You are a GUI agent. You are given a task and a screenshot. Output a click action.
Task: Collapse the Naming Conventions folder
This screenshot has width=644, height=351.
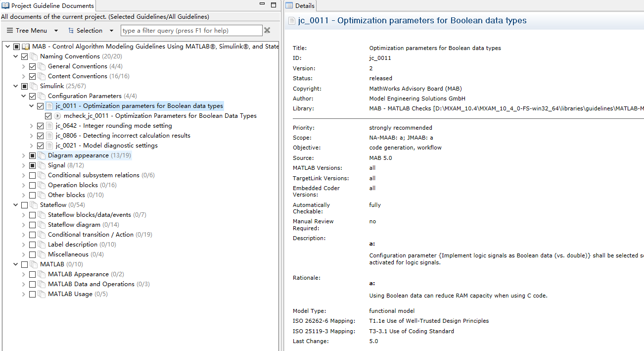click(x=15, y=56)
